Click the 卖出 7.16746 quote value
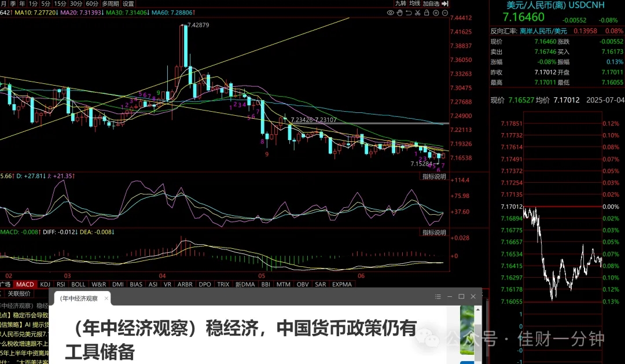 [545, 52]
